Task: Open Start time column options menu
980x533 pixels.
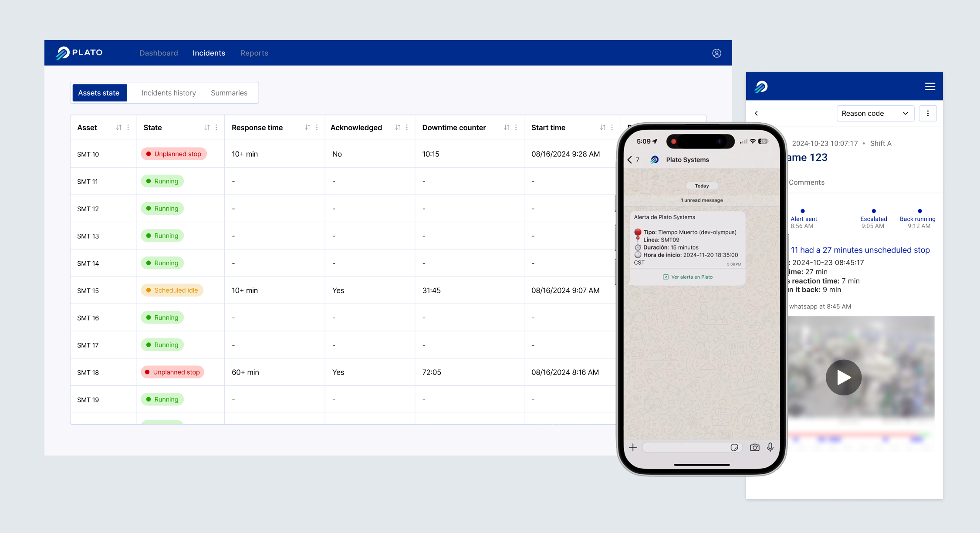Action: pos(612,128)
